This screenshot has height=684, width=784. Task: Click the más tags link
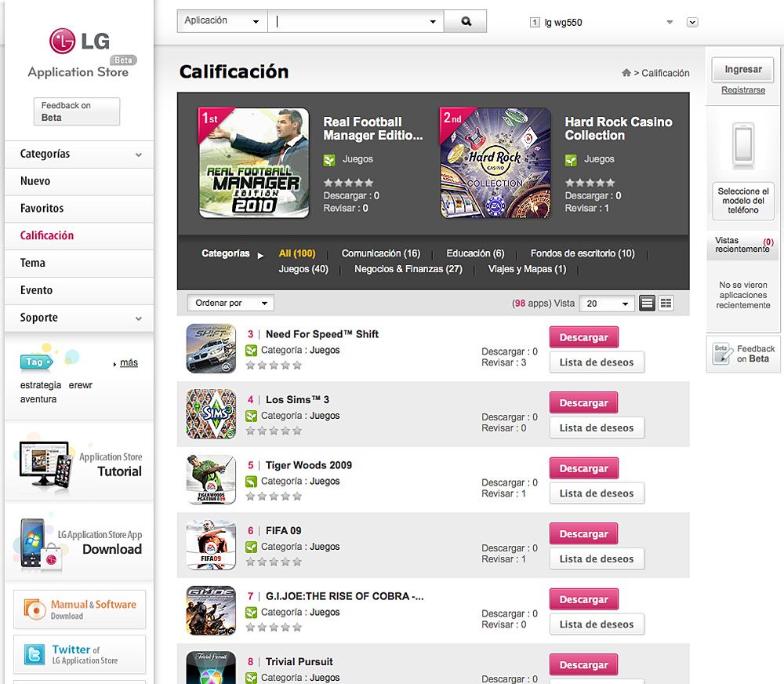(x=129, y=362)
